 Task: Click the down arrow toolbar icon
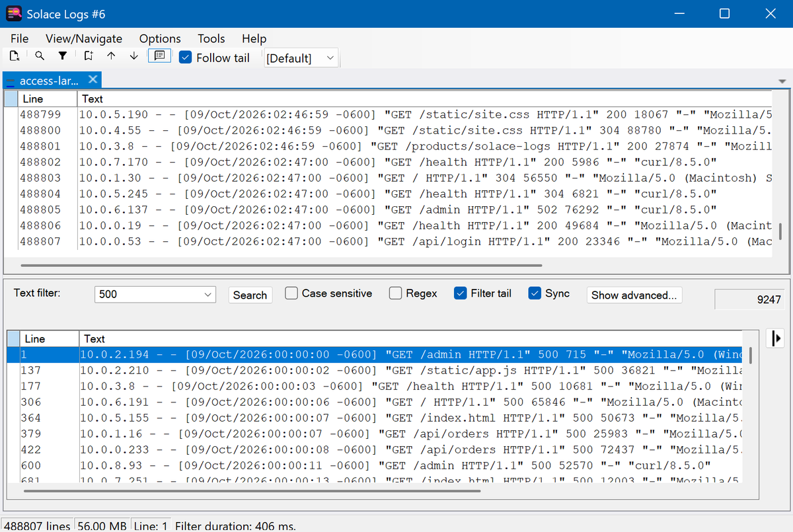134,56
